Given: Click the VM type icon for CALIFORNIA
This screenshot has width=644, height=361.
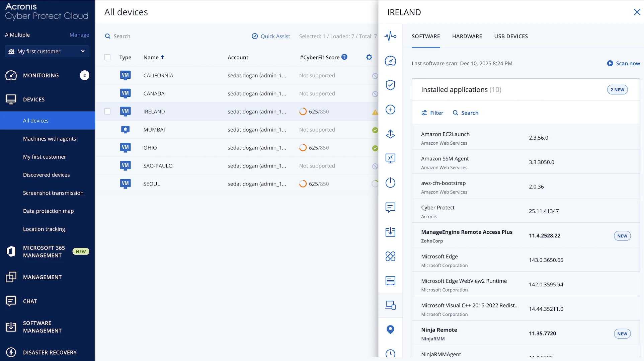Looking at the screenshot, I should (125, 75).
